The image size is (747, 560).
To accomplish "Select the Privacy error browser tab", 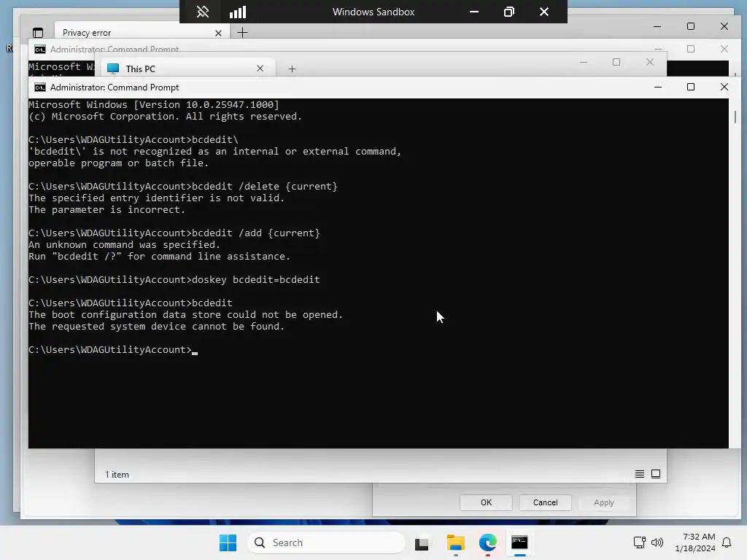I will 142,33.
